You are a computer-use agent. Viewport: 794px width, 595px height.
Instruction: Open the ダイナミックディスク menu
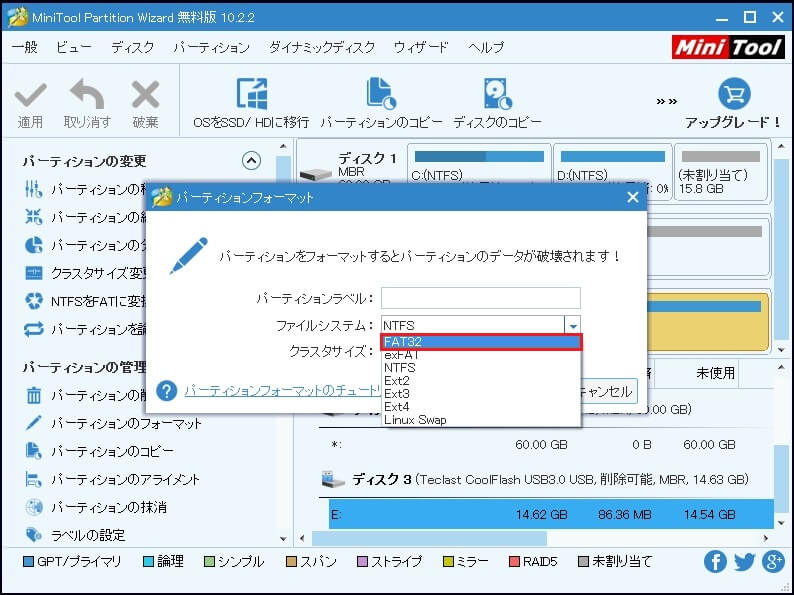click(x=322, y=48)
